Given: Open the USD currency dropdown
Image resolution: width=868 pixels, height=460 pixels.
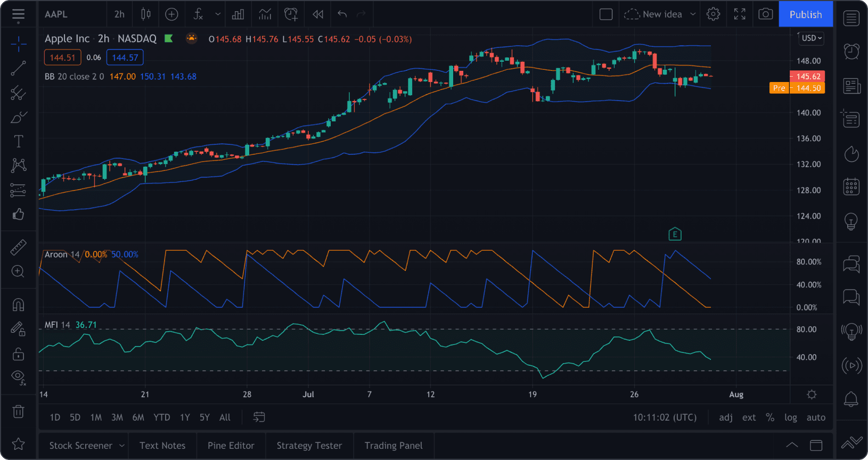Looking at the screenshot, I should pyautogui.click(x=812, y=38).
